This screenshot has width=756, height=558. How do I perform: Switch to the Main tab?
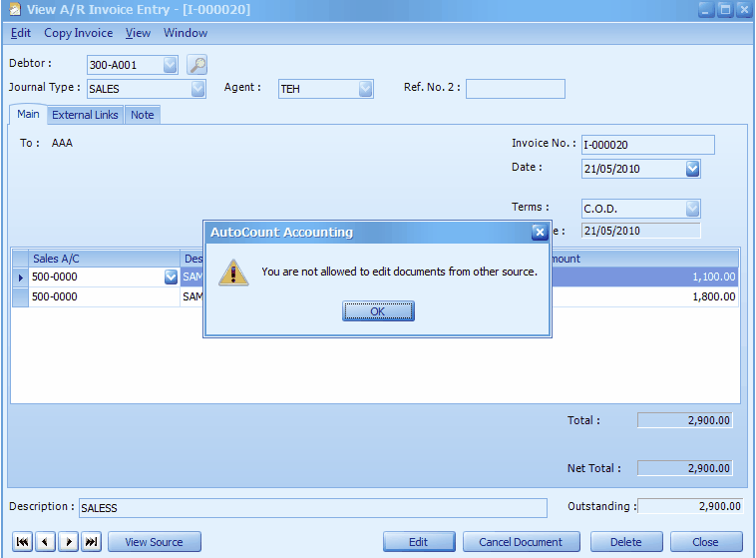pyautogui.click(x=28, y=115)
